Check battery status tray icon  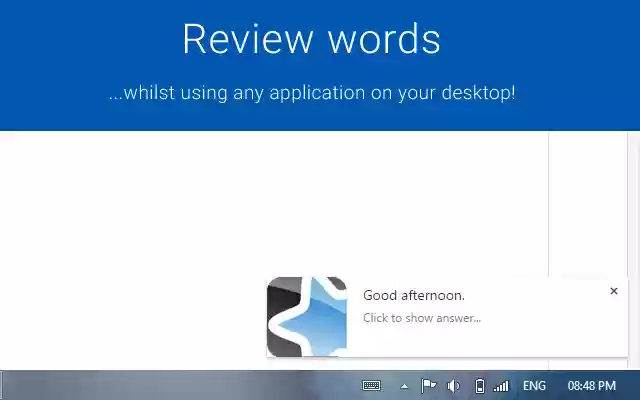point(480,385)
